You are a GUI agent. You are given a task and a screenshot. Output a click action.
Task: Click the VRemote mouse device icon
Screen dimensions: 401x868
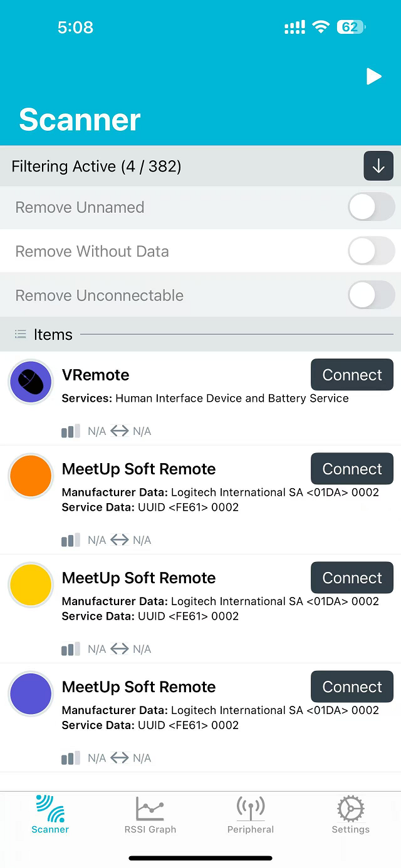click(x=31, y=382)
